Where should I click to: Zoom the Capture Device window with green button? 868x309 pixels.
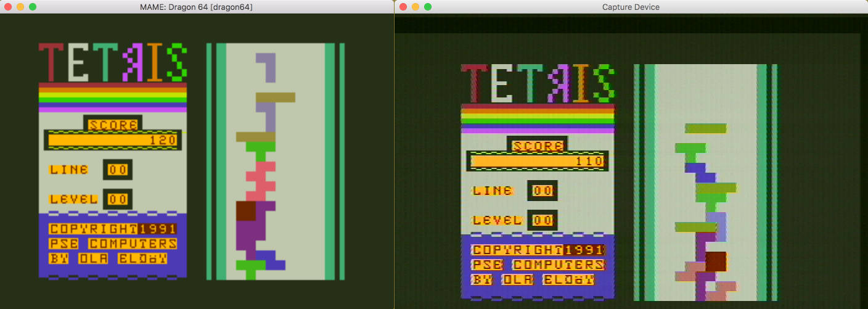click(x=428, y=7)
